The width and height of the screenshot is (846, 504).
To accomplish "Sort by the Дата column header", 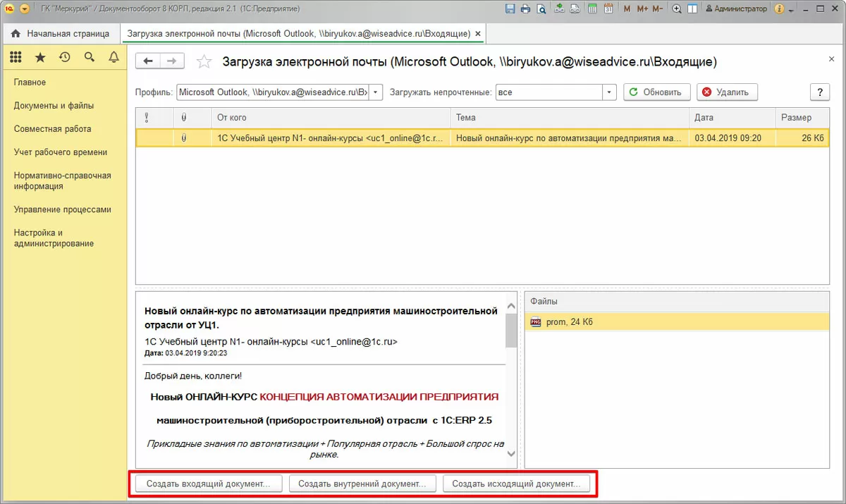I will (732, 118).
